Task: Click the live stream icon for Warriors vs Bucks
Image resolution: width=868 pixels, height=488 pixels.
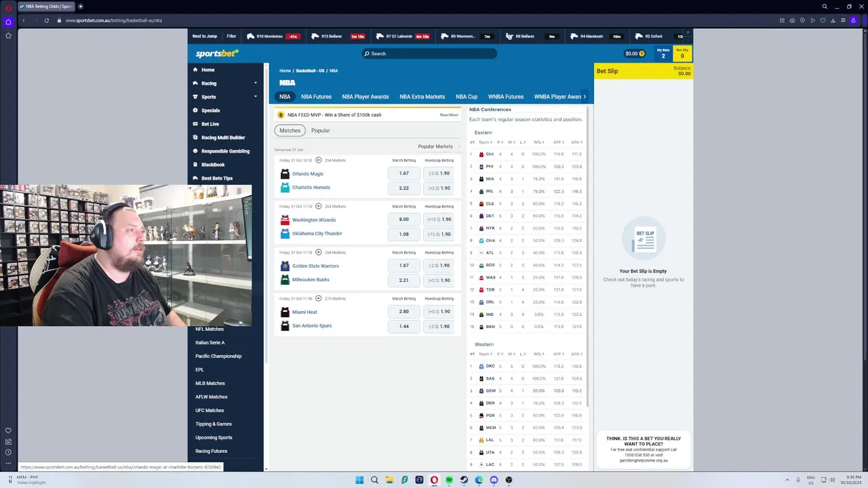Action: click(x=318, y=252)
